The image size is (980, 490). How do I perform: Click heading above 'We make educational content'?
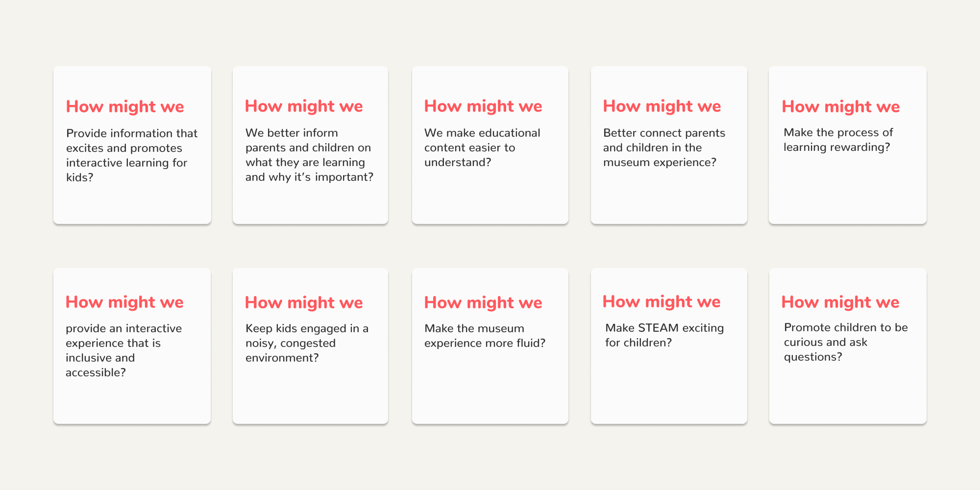click(483, 106)
